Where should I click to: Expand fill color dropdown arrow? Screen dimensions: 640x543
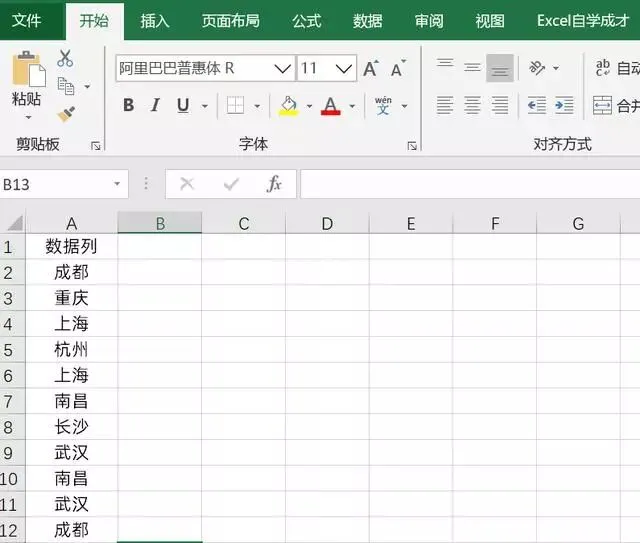(x=309, y=106)
